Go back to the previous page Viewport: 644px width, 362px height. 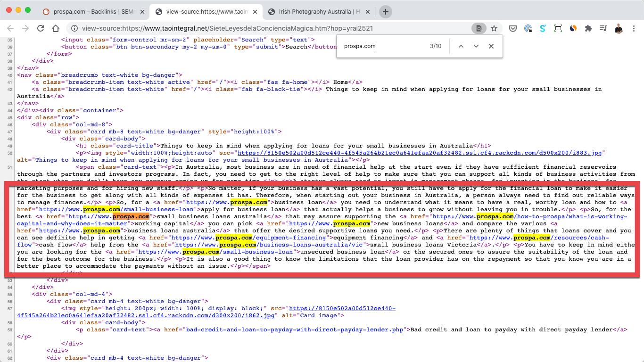[10, 28]
